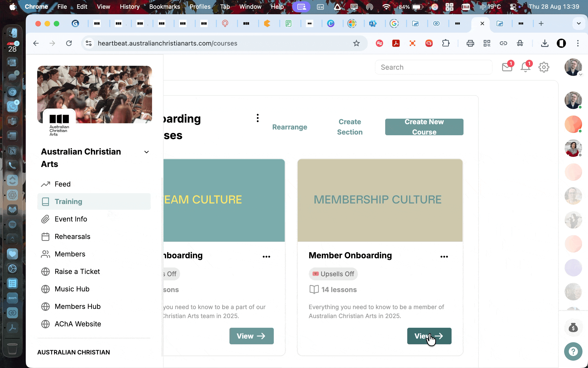Click the date and time in menu bar

(x=554, y=7)
